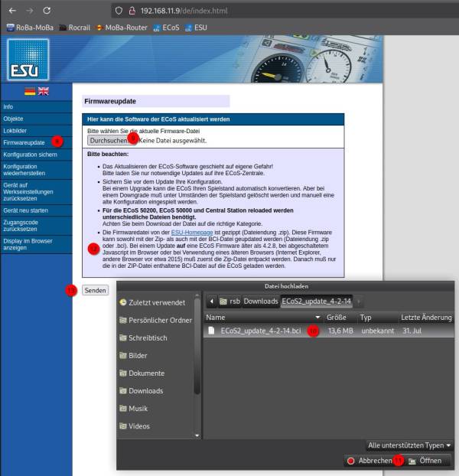Reload the page with refresh icon

47,11
